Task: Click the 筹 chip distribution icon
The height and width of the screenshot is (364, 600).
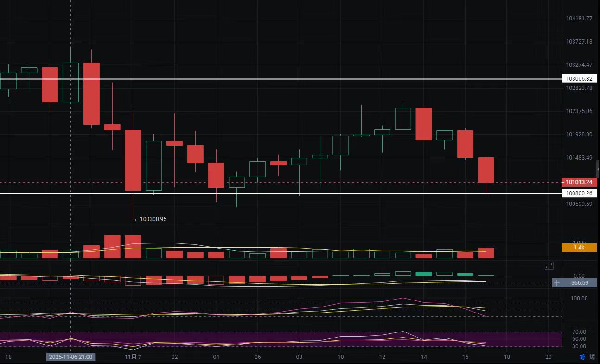Action: [x=582, y=357]
